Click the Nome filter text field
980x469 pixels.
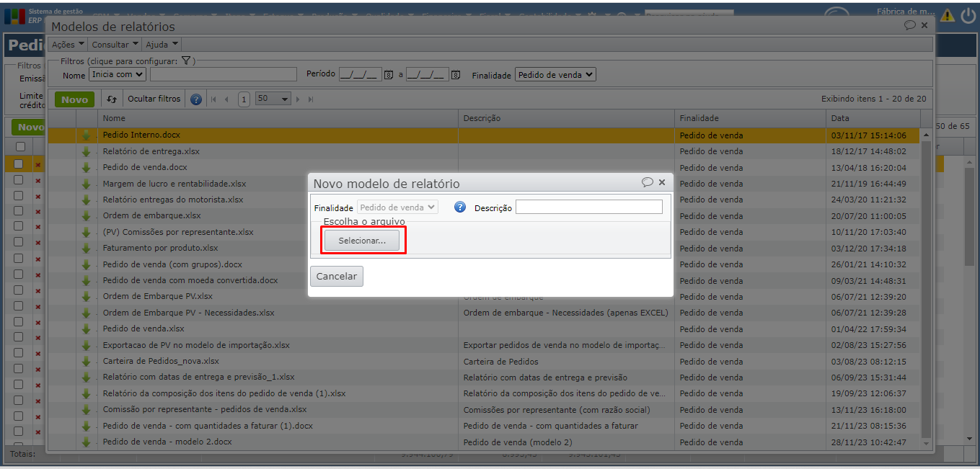point(224,74)
